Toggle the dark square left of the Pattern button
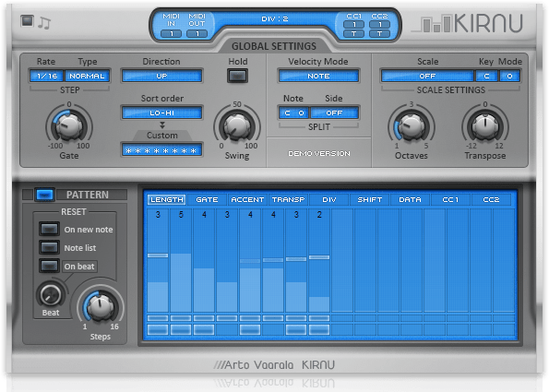 click(x=28, y=195)
